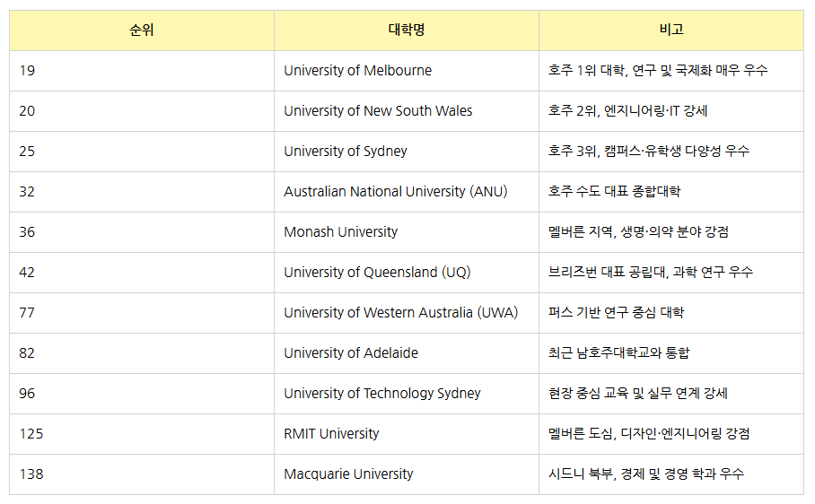Screen dimensions: 815x504
Task: Select University of New South Wales cell
Action: coord(407,111)
